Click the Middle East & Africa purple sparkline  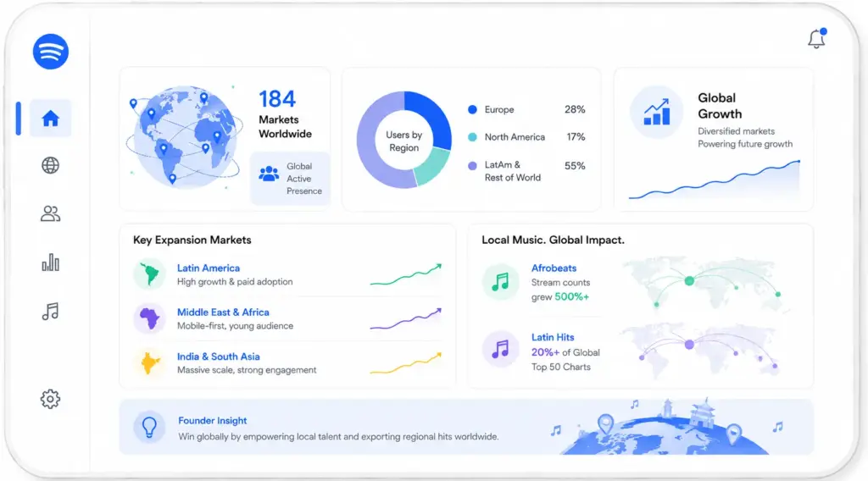pos(406,318)
